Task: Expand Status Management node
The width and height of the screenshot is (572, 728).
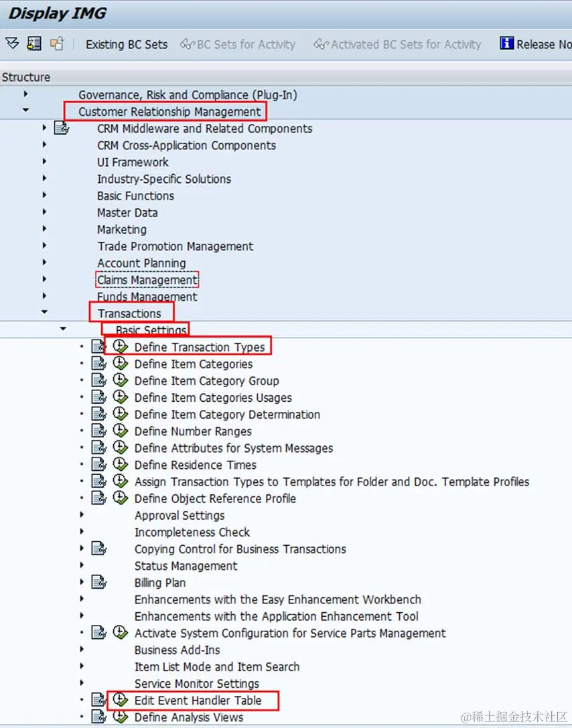Action: click(82, 565)
